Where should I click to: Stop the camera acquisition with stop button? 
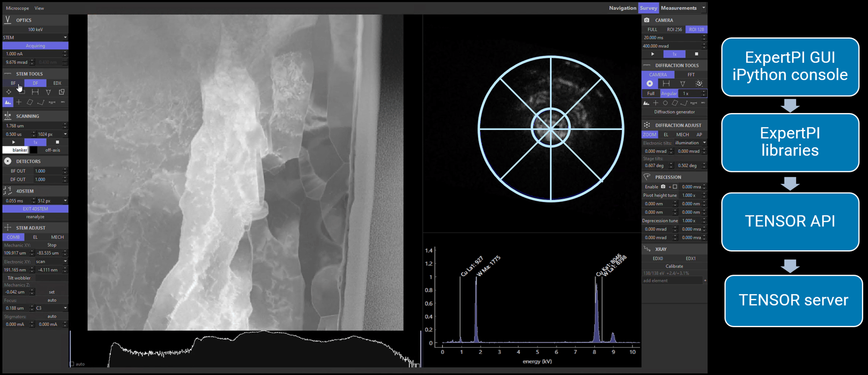point(697,54)
